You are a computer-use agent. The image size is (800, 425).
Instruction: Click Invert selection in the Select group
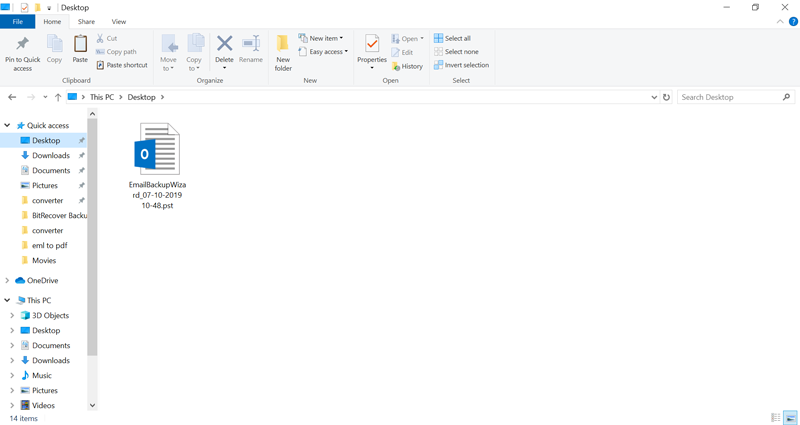pos(461,65)
